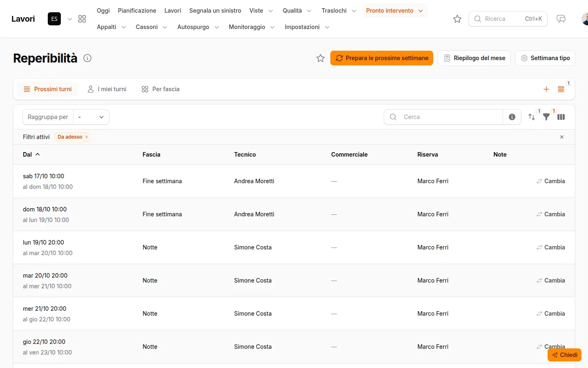Remove the 'Da adesso' filter chip
This screenshot has height=368, width=588.
pyautogui.click(x=87, y=137)
